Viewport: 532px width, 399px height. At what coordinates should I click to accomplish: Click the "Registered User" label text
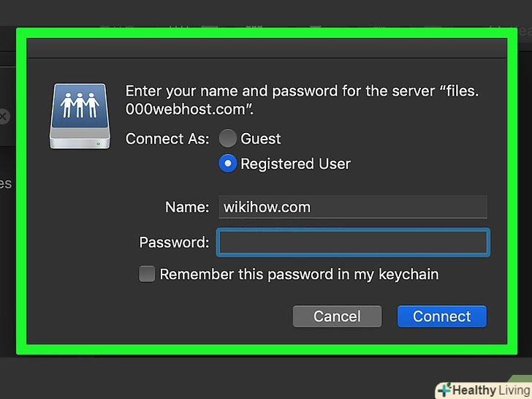click(295, 164)
